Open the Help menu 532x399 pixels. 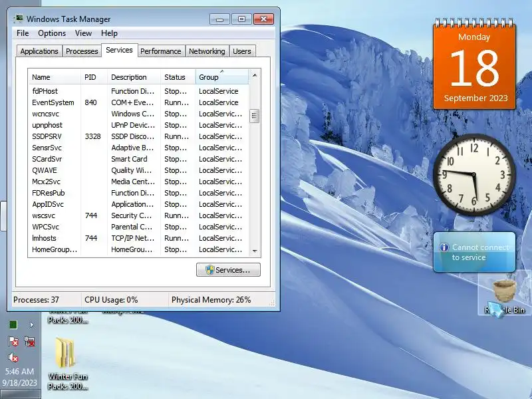point(109,33)
